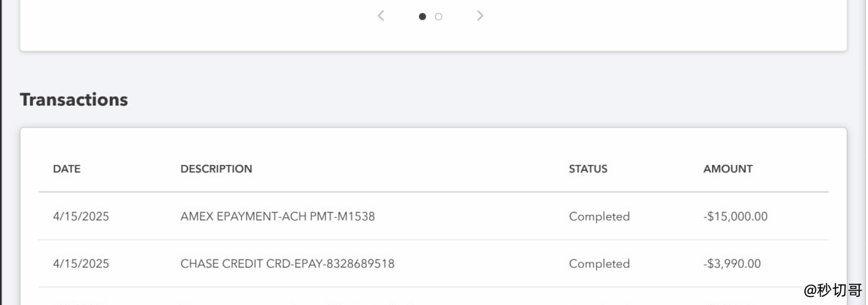Click the Completed status of AMEX payment
The height and width of the screenshot is (305, 868).
(599, 216)
